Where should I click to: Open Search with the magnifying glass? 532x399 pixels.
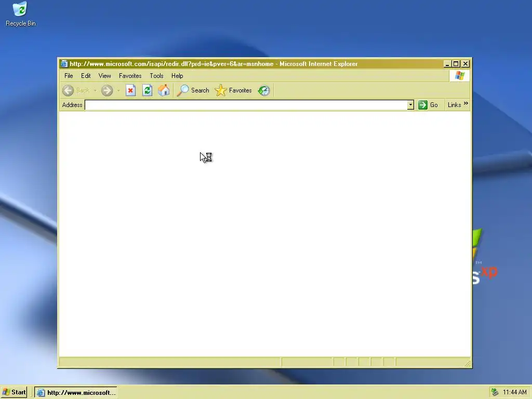tap(193, 90)
